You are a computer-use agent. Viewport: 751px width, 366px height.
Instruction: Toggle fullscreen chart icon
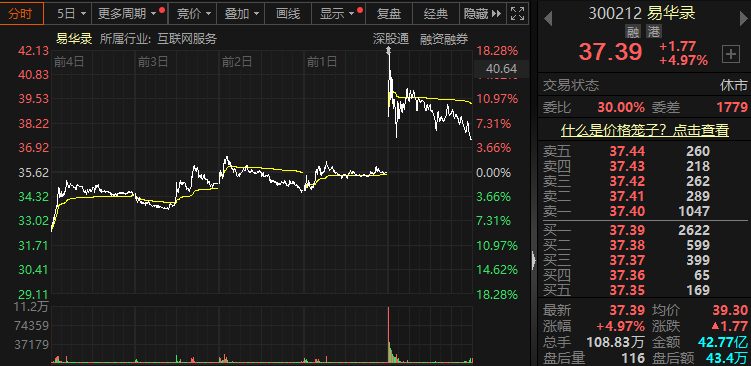pos(517,13)
